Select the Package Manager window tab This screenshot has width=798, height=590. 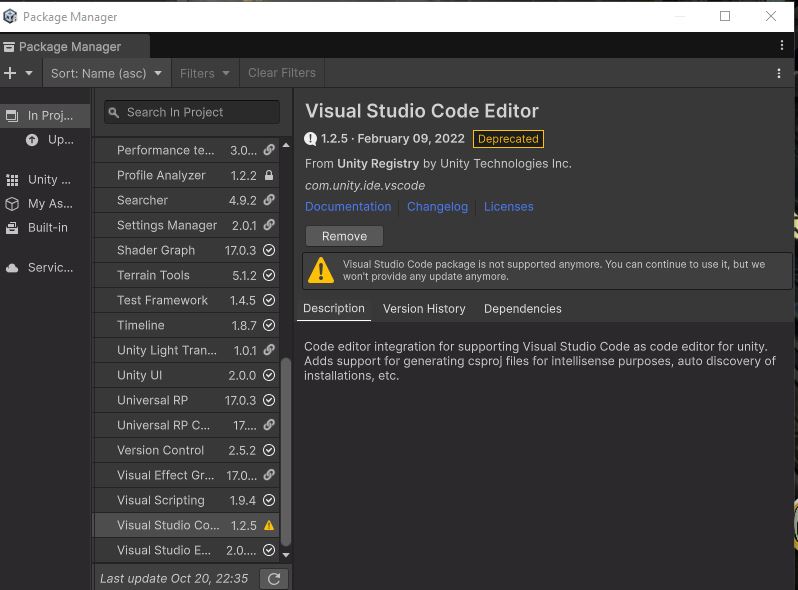(x=75, y=47)
